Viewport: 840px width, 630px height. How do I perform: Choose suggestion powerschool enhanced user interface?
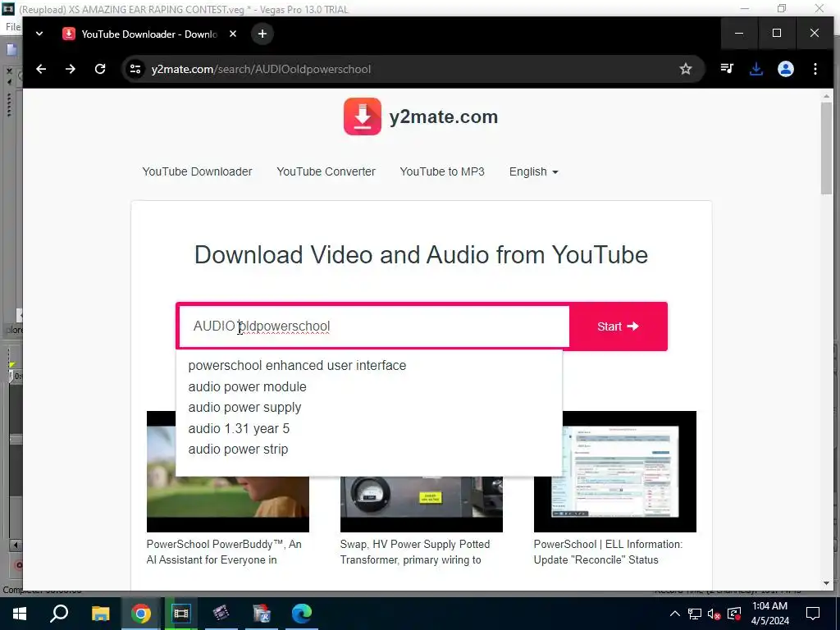coord(297,365)
